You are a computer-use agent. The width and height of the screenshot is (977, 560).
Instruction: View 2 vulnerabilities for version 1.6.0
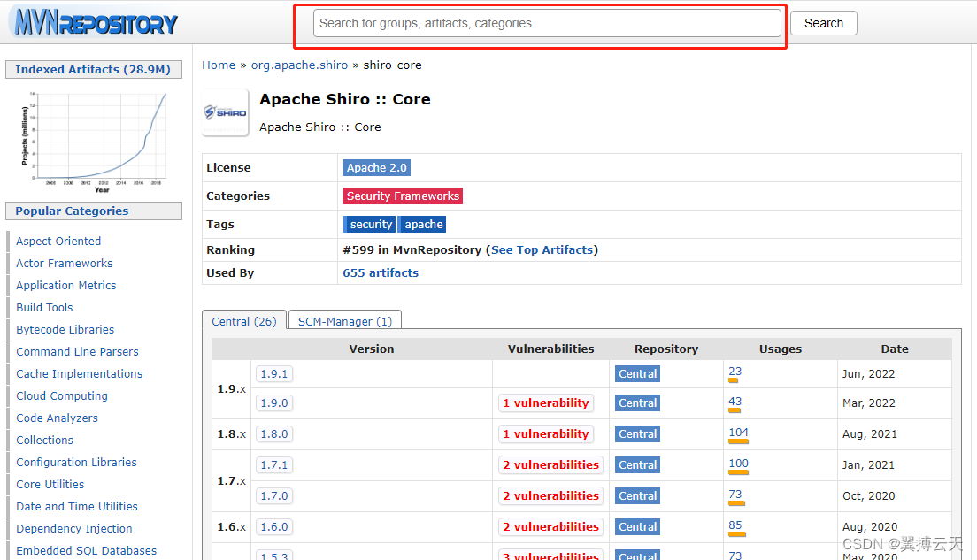[x=550, y=526]
